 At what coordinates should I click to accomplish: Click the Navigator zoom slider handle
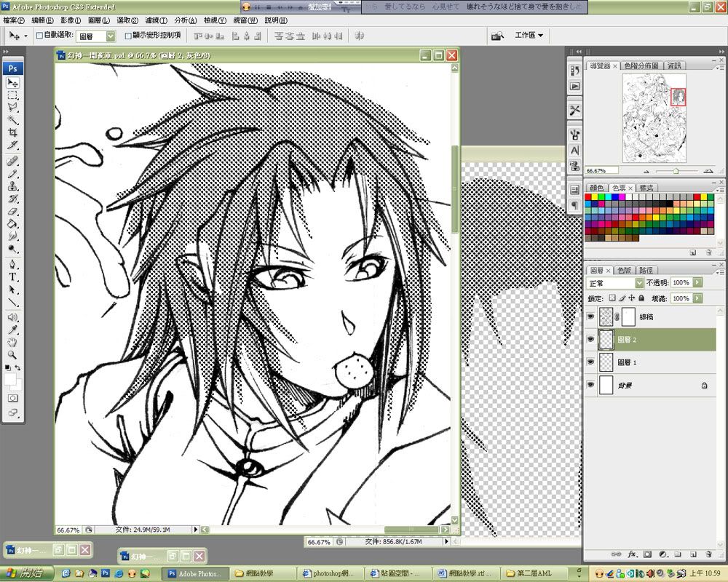[x=676, y=171]
